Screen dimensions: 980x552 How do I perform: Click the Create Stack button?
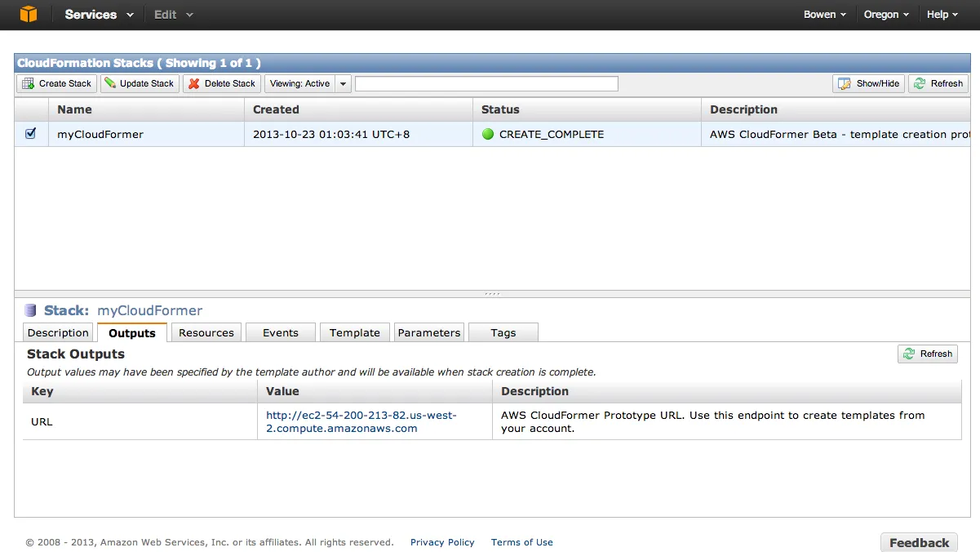(57, 83)
